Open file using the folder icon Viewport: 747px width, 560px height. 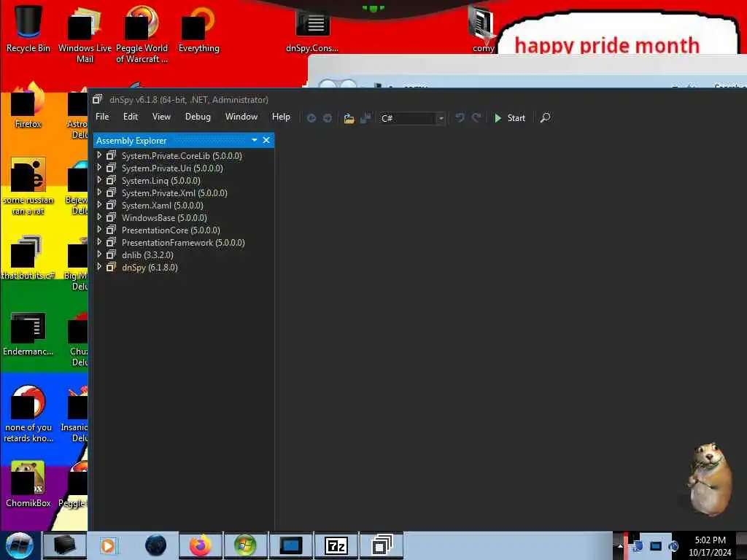(x=349, y=118)
